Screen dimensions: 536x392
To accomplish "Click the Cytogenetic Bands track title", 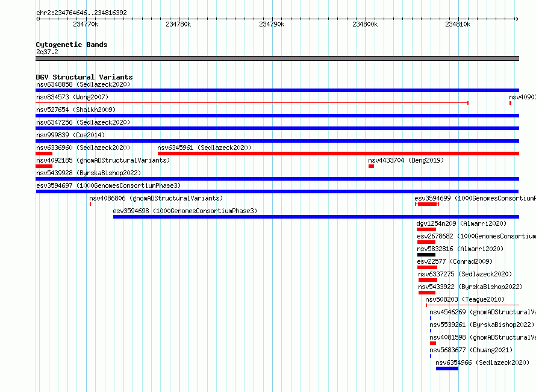I will [72, 45].
